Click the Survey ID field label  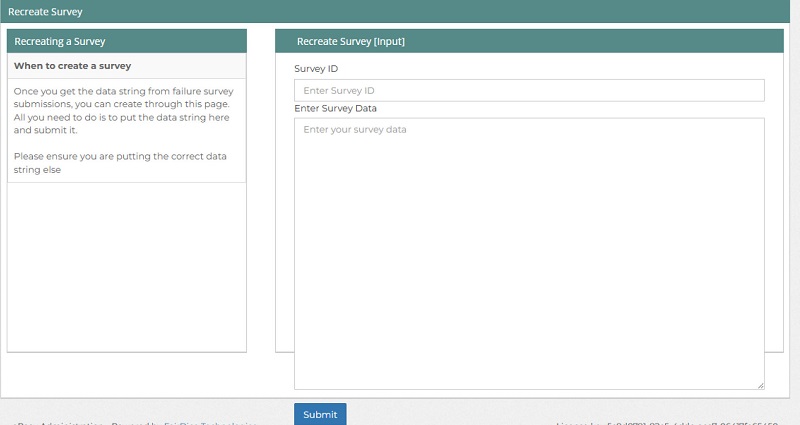317,69
